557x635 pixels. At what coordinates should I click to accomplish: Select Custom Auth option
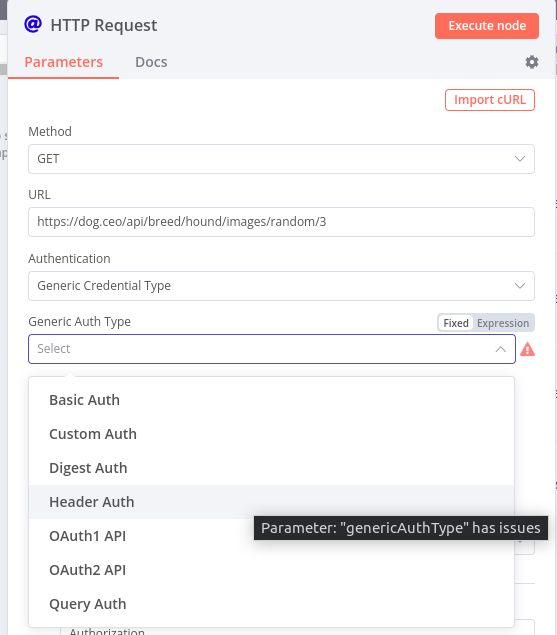(271, 434)
